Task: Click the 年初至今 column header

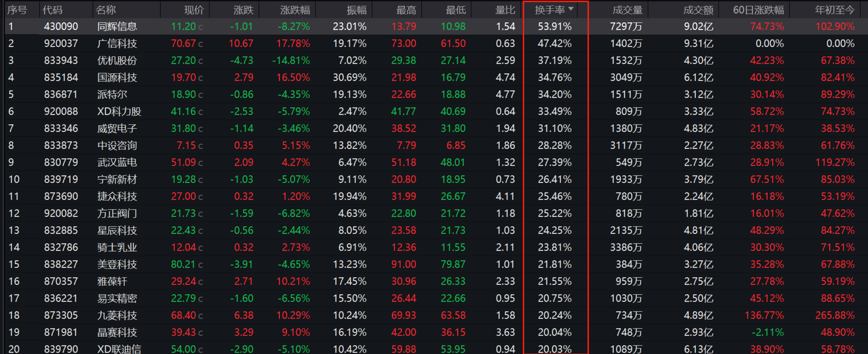Action: 835,10
